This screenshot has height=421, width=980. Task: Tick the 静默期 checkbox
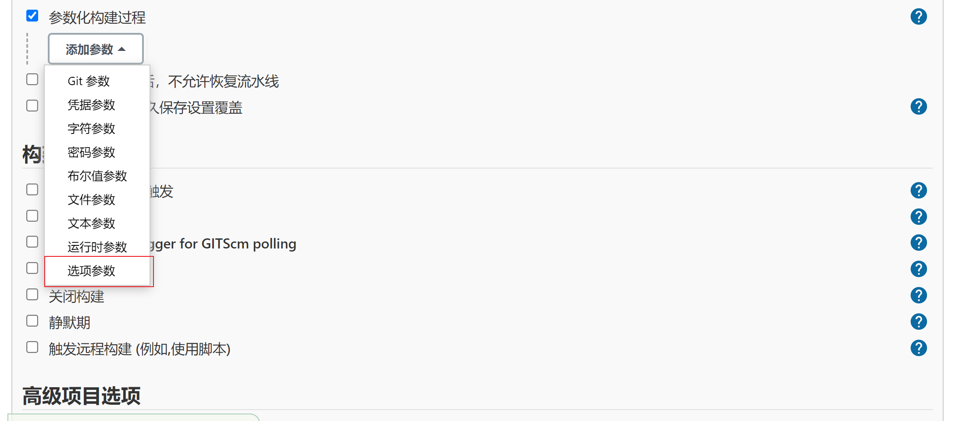pos(32,321)
